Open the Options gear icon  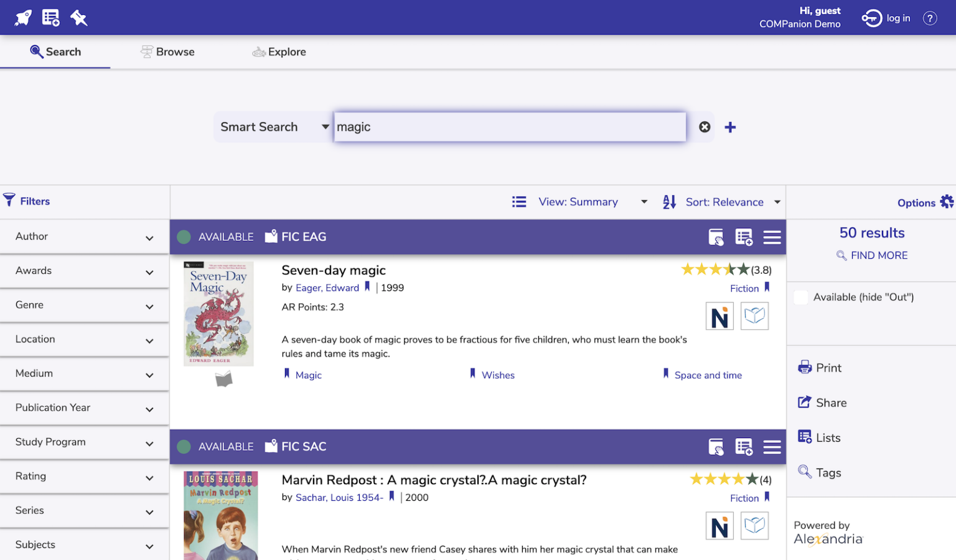pos(946,202)
